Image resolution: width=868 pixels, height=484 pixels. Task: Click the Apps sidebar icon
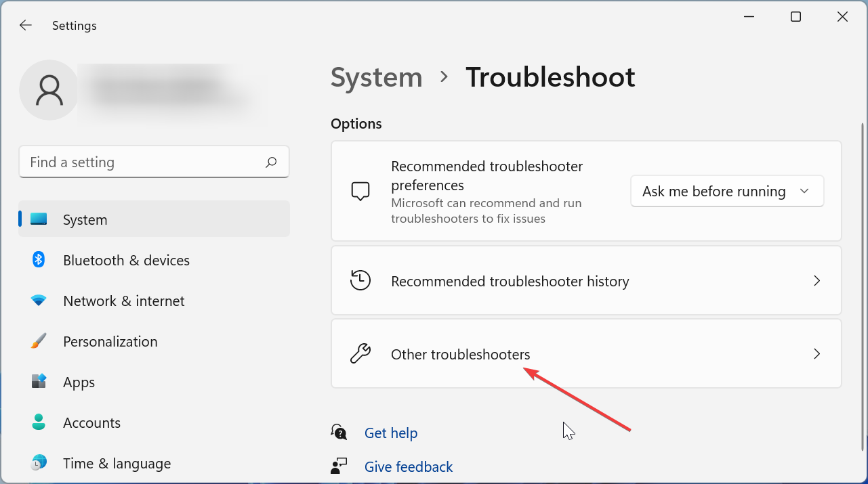[x=39, y=382]
